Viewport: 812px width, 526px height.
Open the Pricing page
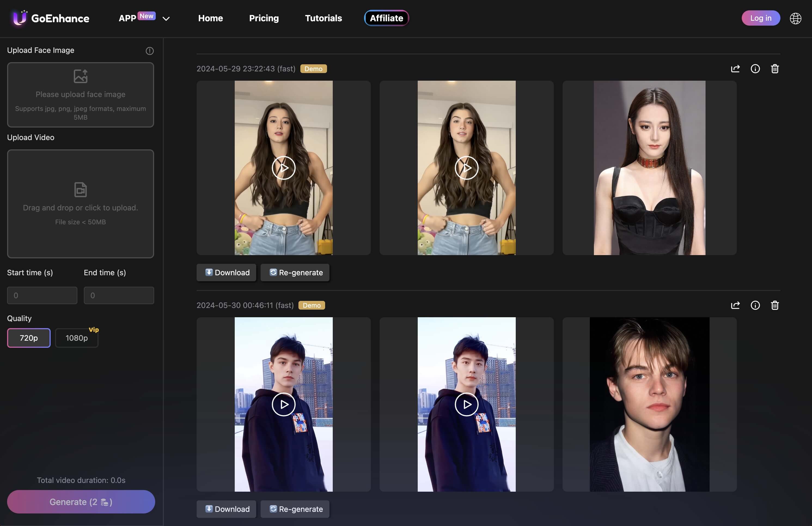[x=264, y=18]
